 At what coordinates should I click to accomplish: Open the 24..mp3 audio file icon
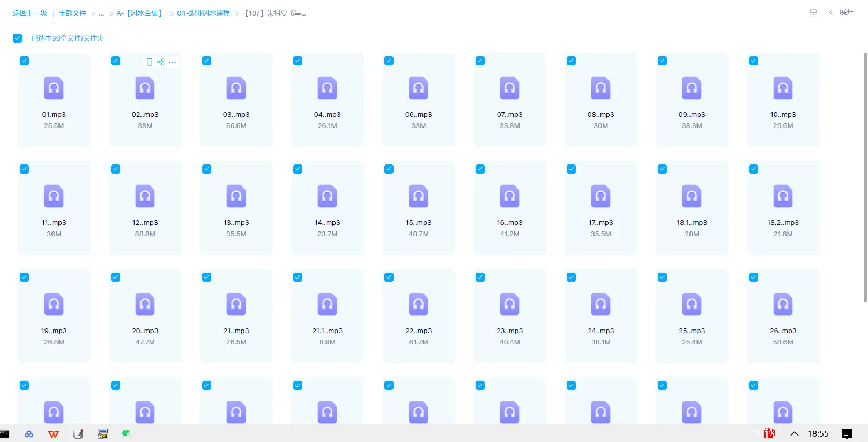[600, 304]
